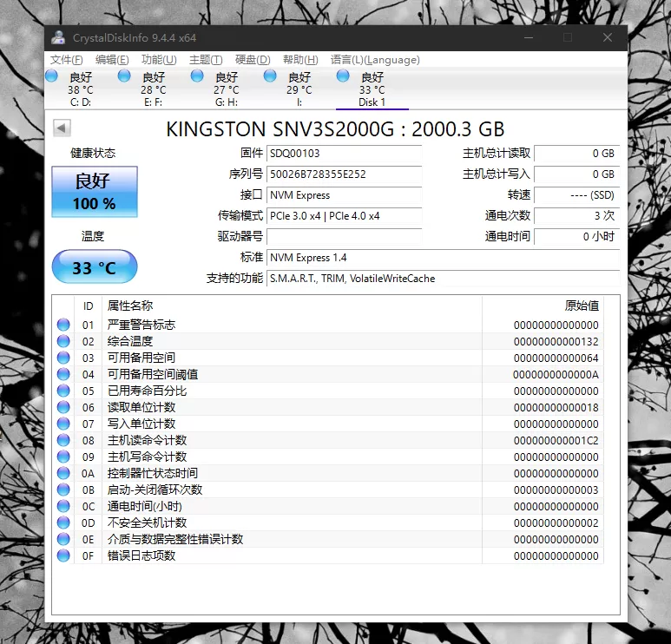
Task: Select the C: D: disk status orb
Action: tap(55, 76)
